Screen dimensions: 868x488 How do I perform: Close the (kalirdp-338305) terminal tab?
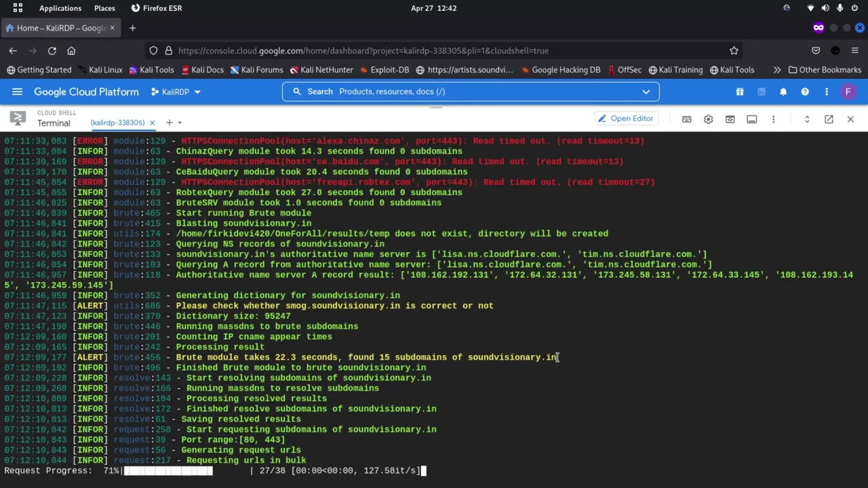(x=152, y=123)
